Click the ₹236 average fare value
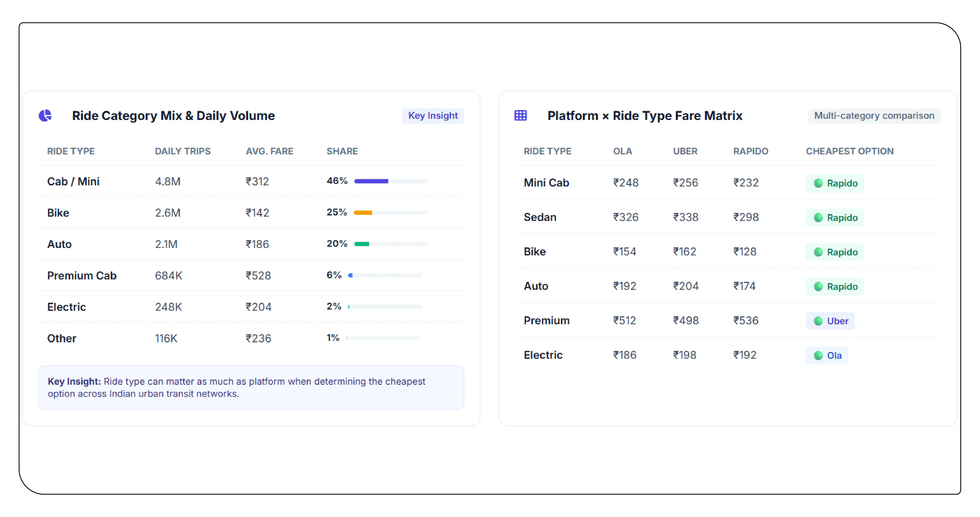The image size is (980, 517). [x=258, y=339]
